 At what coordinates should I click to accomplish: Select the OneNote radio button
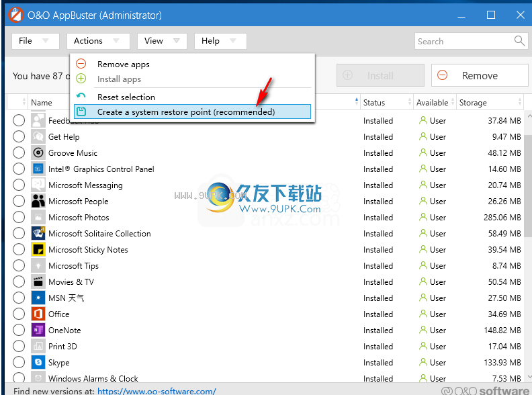[x=19, y=330]
